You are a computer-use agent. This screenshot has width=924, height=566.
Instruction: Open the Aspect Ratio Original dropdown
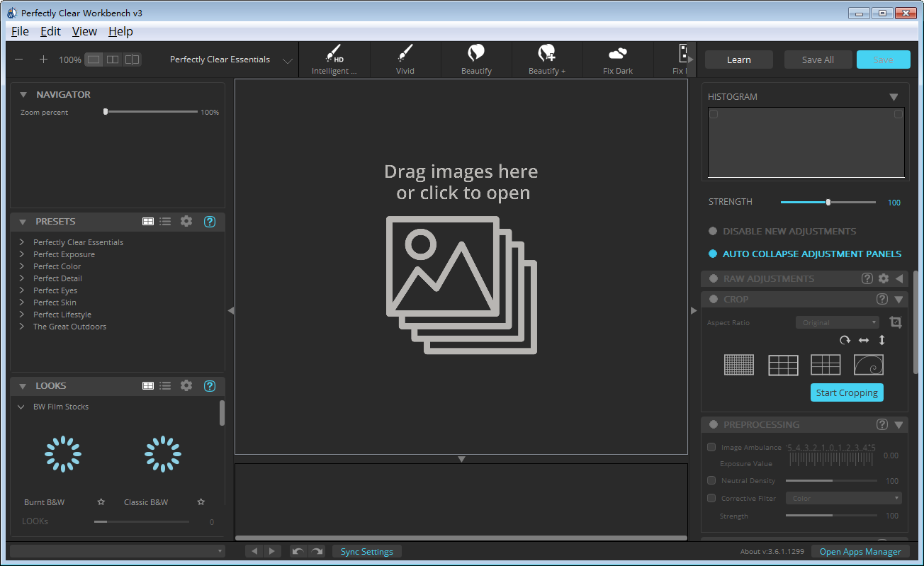point(838,322)
